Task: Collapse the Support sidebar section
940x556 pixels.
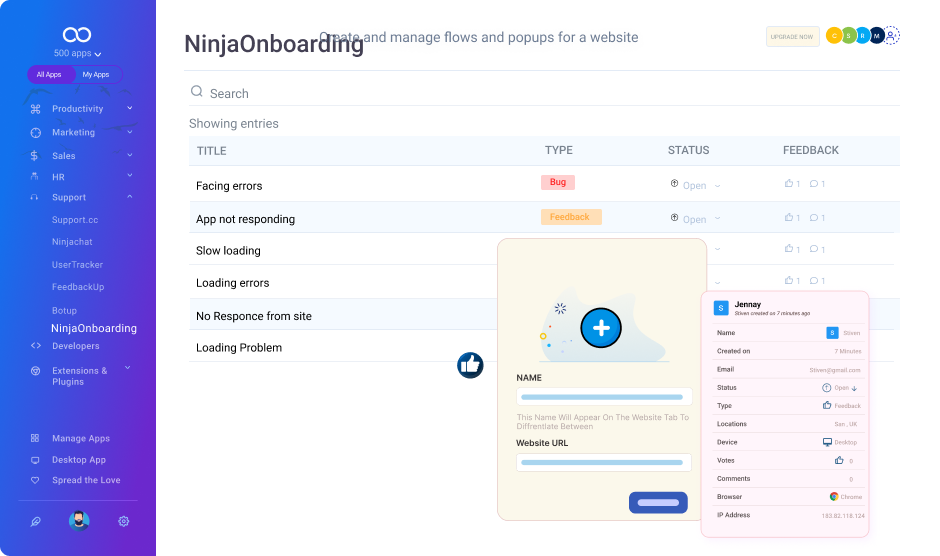Action: pyautogui.click(x=129, y=197)
